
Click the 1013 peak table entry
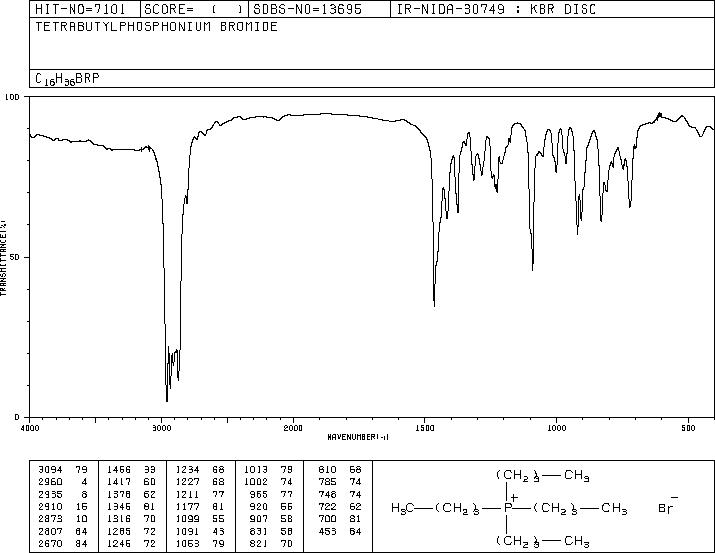pos(269,470)
